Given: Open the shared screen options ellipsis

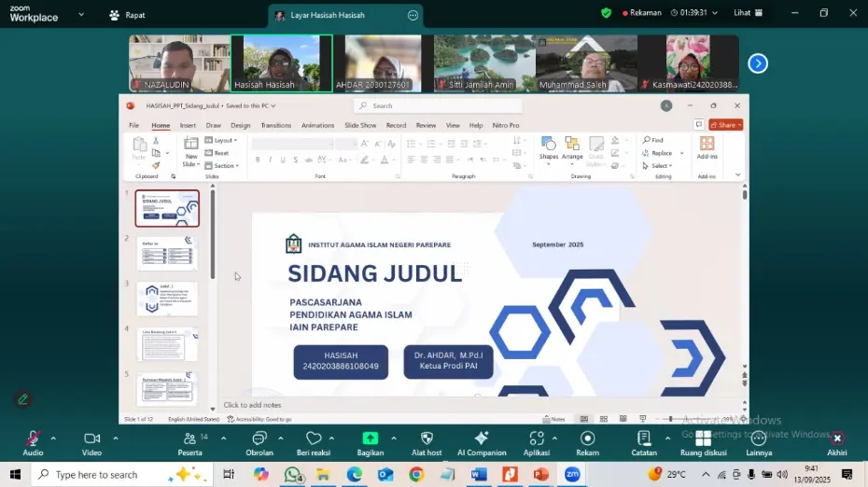Looking at the screenshot, I should pyautogui.click(x=413, y=16).
